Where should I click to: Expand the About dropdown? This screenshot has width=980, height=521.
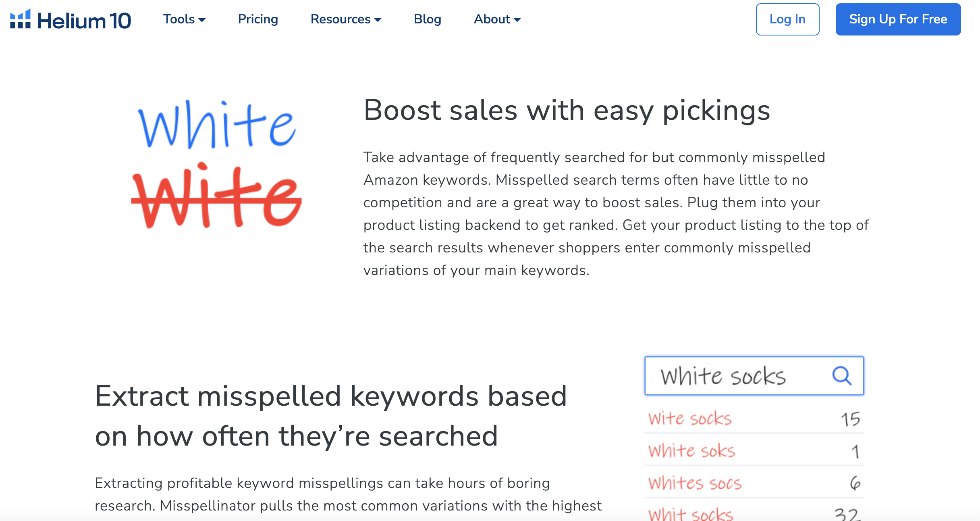coord(497,19)
